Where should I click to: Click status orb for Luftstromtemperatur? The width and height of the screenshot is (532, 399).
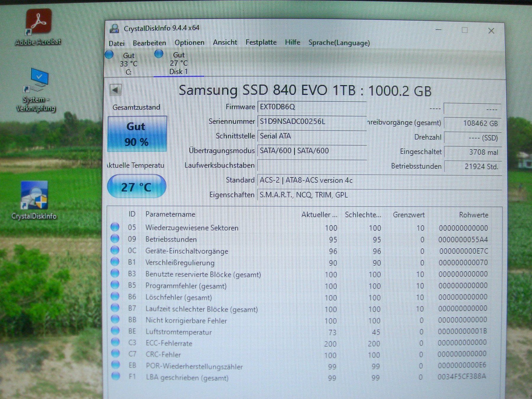pos(115,331)
